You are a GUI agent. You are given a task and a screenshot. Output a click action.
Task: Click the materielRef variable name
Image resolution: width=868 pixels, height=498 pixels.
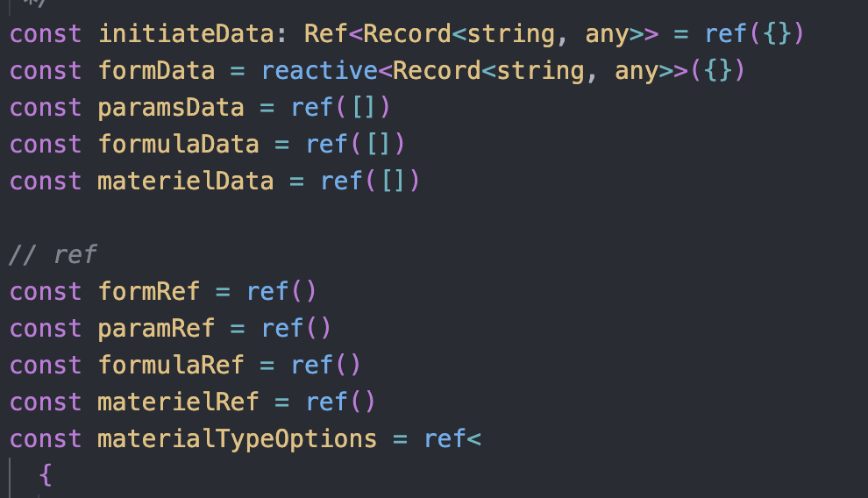click(x=178, y=402)
